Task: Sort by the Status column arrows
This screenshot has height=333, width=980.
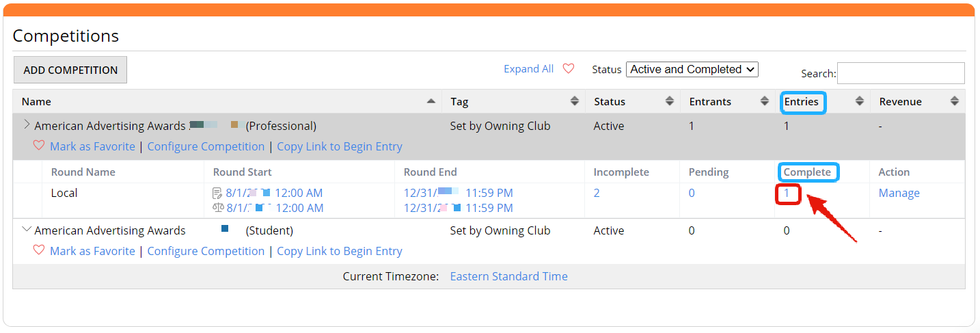Action: pos(670,101)
